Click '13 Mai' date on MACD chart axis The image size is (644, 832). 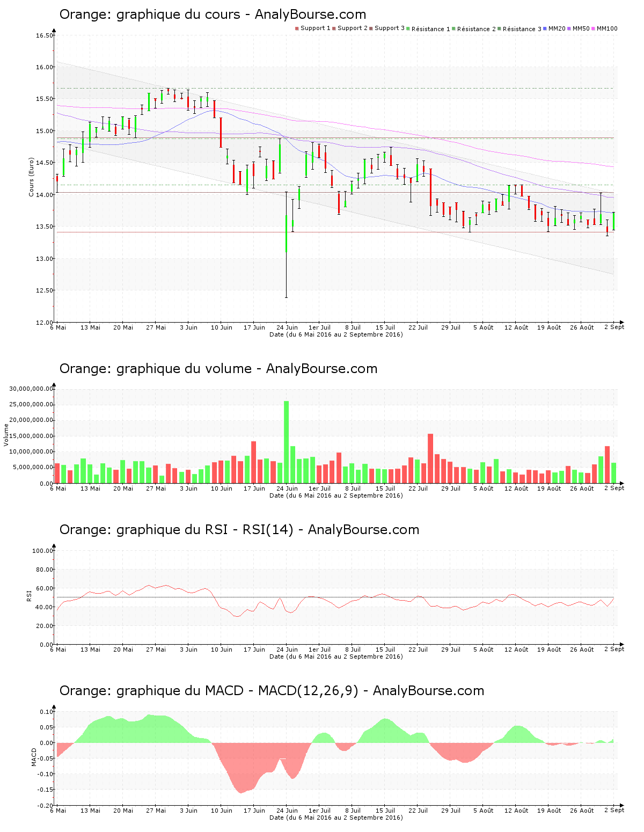pos(91,811)
